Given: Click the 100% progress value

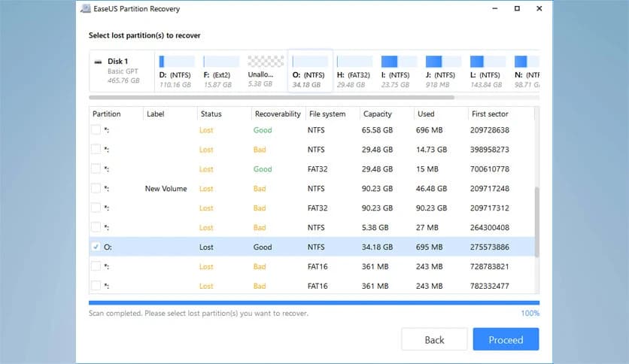Looking at the screenshot, I should [530, 313].
